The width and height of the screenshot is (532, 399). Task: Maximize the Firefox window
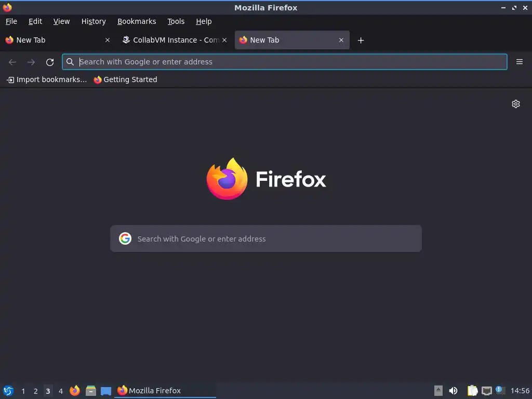point(514,7)
